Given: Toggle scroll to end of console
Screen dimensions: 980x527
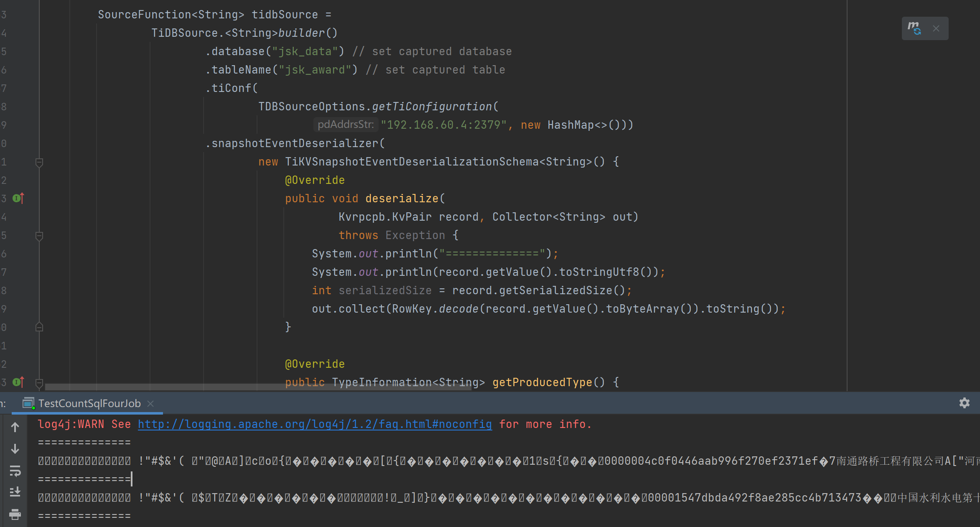Looking at the screenshot, I should 15,492.
